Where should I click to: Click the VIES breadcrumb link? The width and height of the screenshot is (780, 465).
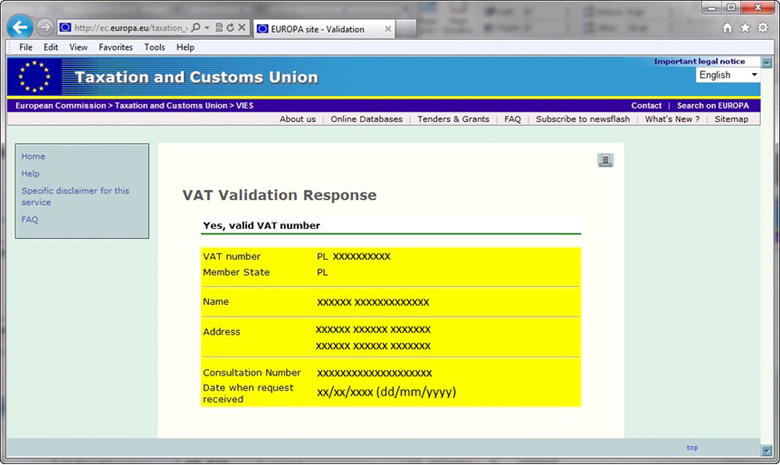244,105
